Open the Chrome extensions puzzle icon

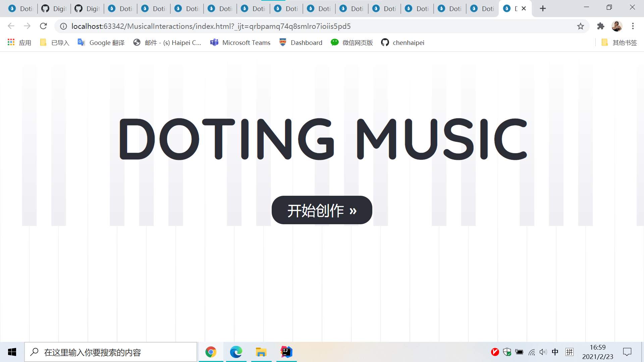coord(601,26)
